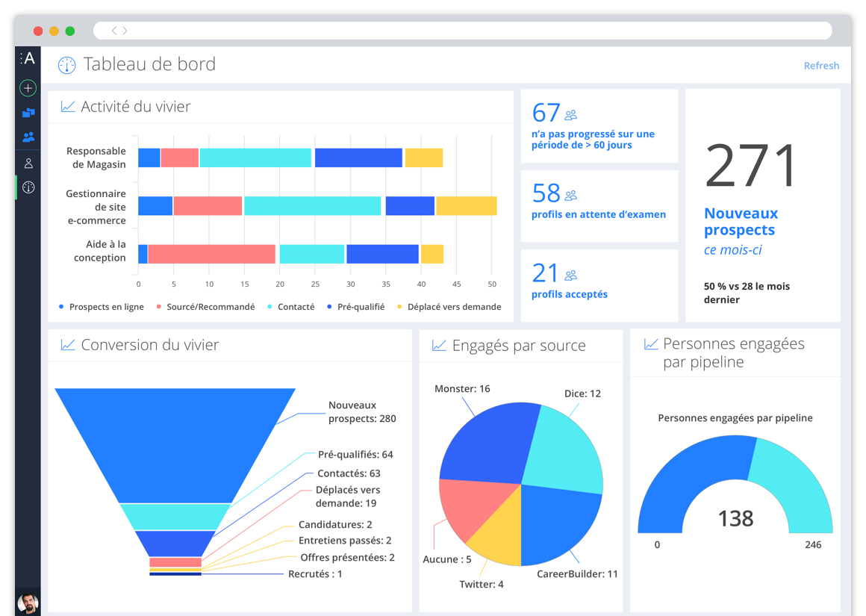Open the folders icon in sidebar

point(28,113)
